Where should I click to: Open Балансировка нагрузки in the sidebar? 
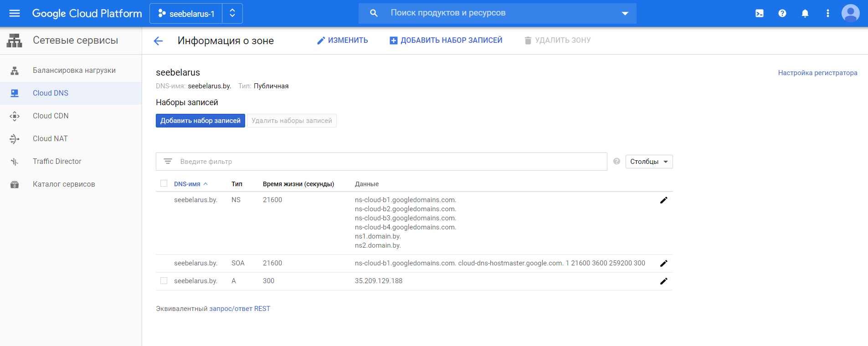tap(74, 71)
